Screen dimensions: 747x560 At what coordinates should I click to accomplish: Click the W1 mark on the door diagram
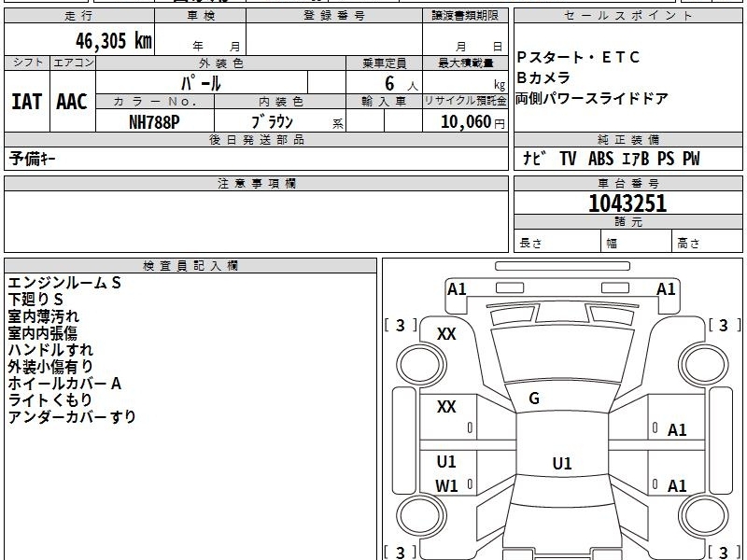click(x=446, y=486)
